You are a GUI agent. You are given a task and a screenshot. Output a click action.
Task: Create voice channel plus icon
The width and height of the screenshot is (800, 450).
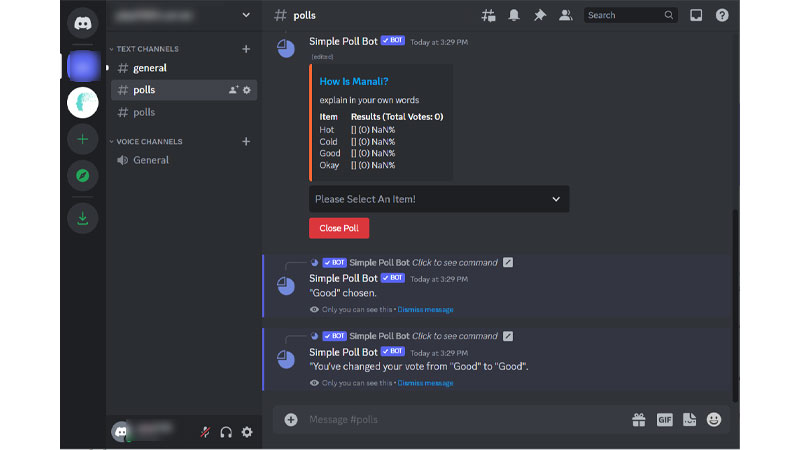(246, 141)
